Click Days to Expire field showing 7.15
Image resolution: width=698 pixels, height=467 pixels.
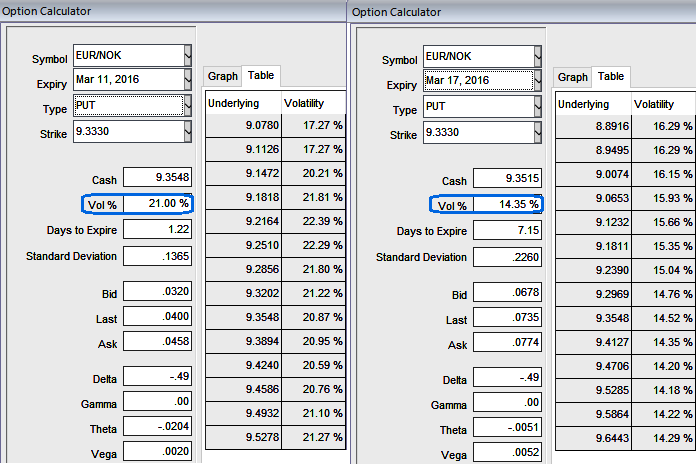pos(508,231)
